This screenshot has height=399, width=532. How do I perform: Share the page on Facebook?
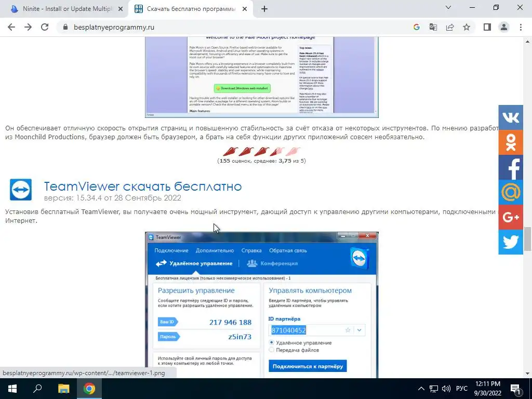click(x=511, y=167)
